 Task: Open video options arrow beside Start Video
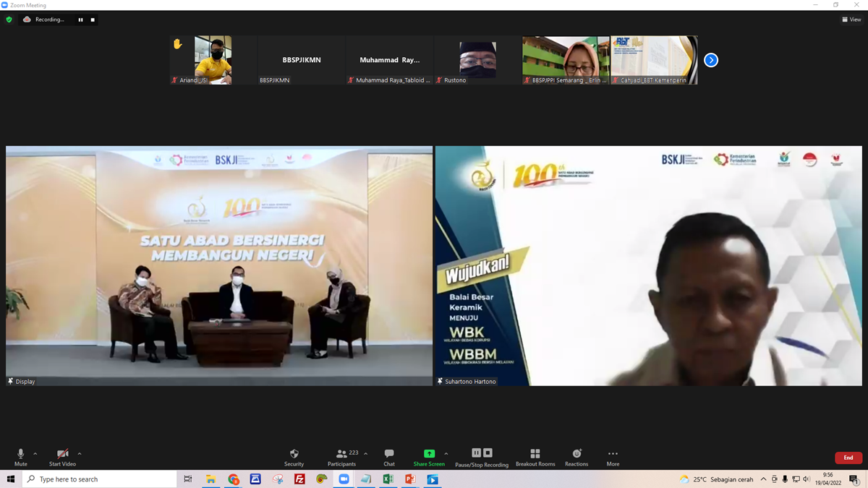coord(80,454)
